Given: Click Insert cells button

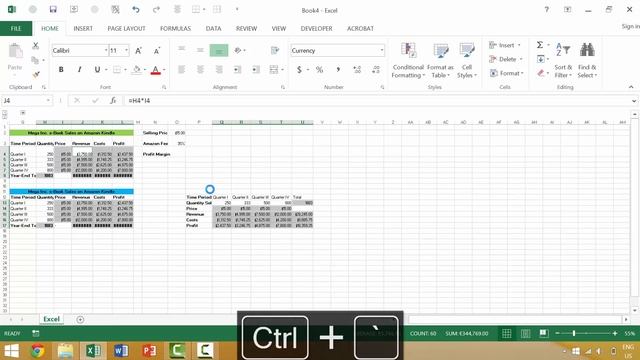Looking at the screenshot, I should [x=505, y=45].
